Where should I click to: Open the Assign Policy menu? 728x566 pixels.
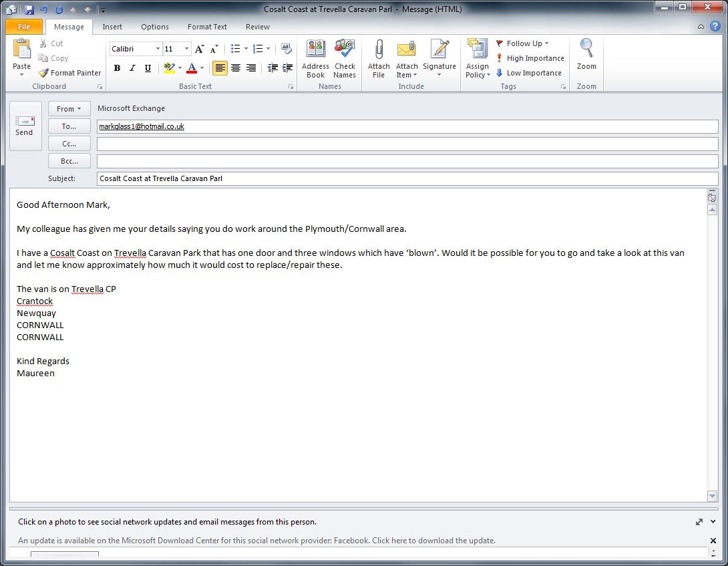tap(478, 59)
